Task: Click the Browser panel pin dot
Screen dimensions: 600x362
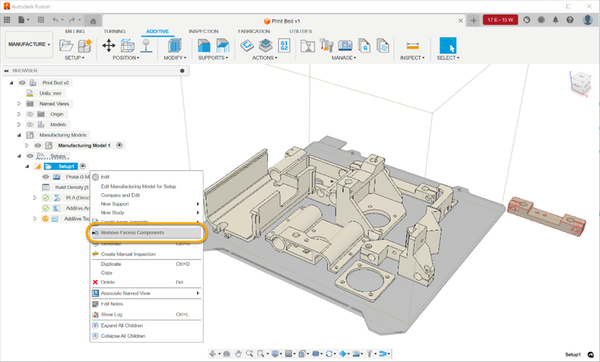Action: [182, 70]
